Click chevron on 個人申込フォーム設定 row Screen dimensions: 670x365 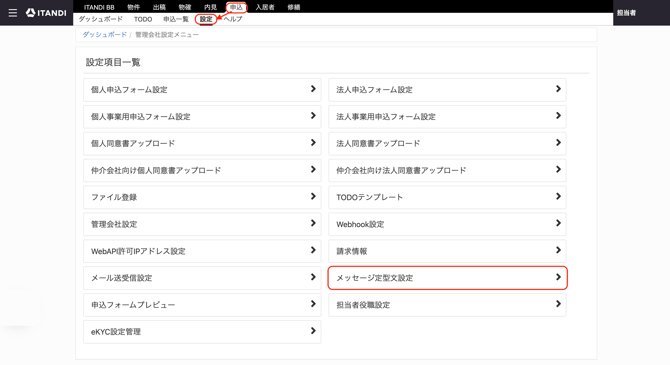[313, 89]
